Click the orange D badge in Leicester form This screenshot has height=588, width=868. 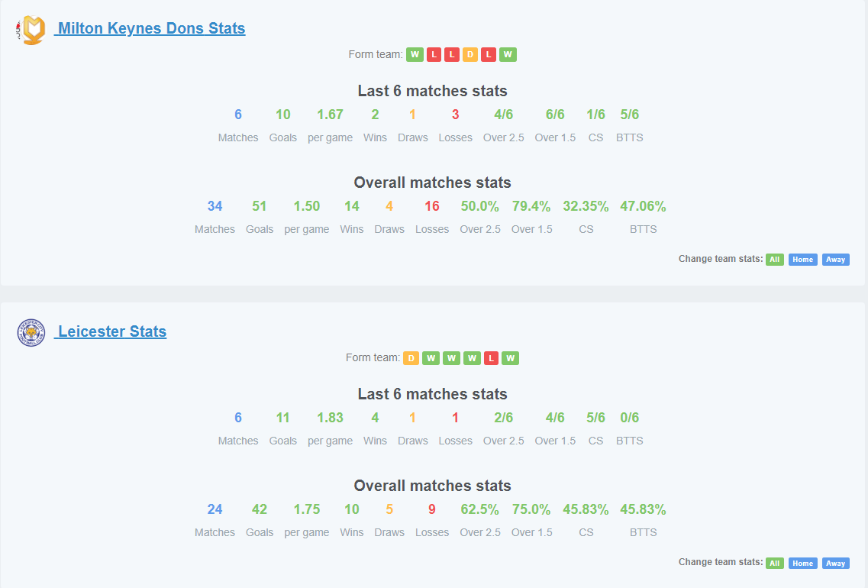pos(411,358)
